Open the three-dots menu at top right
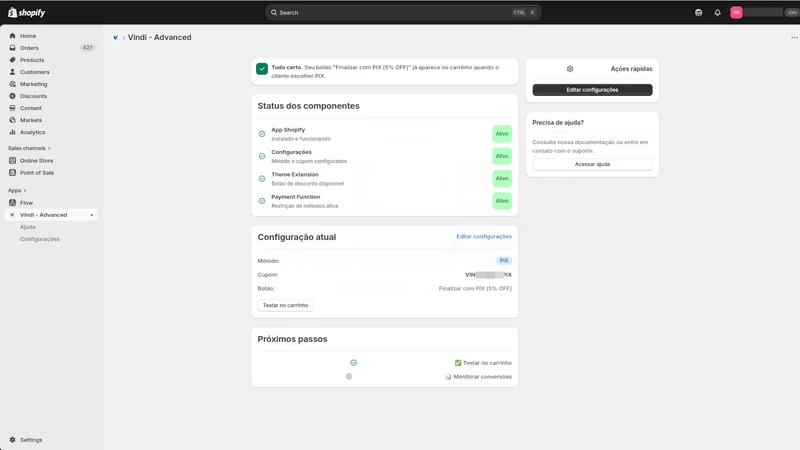The height and width of the screenshot is (450, 800). [794, 37]
